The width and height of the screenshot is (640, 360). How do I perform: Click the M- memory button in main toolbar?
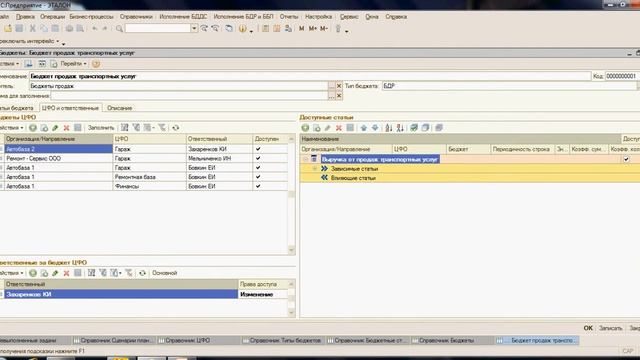tap(324, 29)
